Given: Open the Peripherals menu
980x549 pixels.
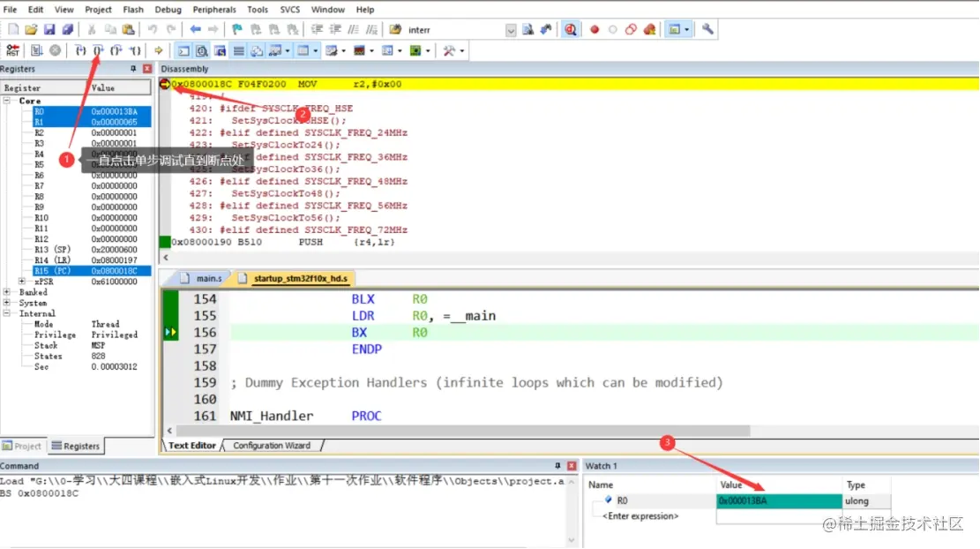Looking at the screenshot, I should (x=214, y=10).
